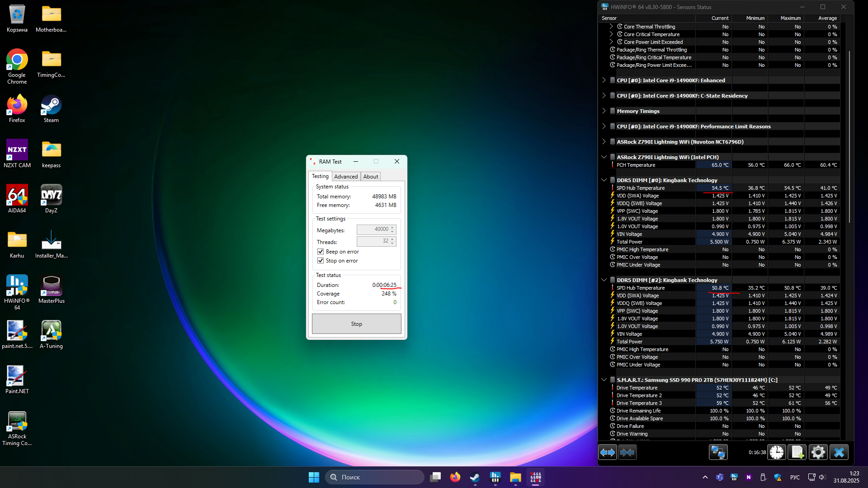
Task: Click HWiNFO expand columns arrows button
Action: pos(608,452)
